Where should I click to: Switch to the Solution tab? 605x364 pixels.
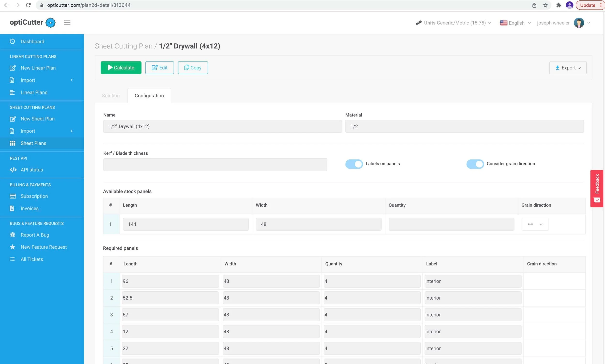pos(111,96)
